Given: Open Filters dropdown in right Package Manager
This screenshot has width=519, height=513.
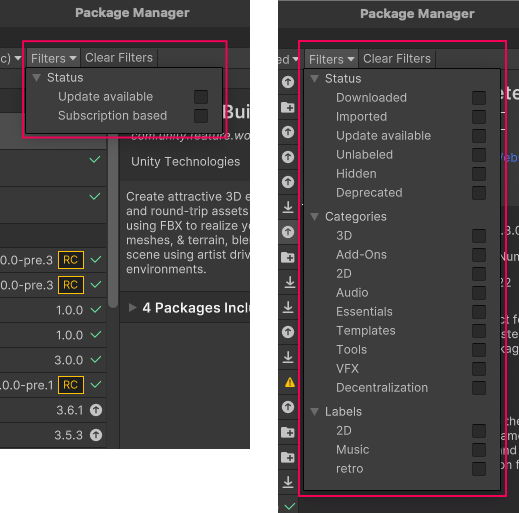Looking at the screenshot, I should (331, 59).
